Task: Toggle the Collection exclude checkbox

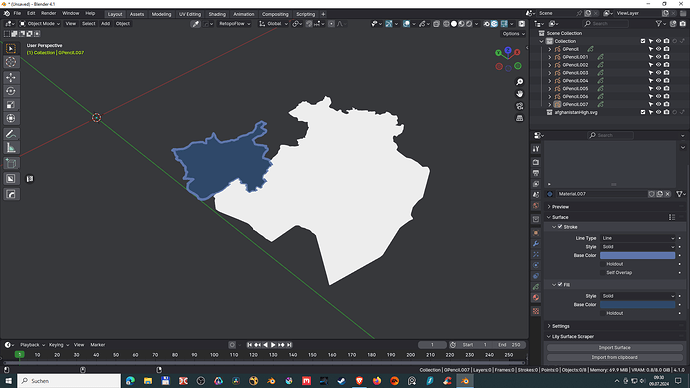Action: 643,41
